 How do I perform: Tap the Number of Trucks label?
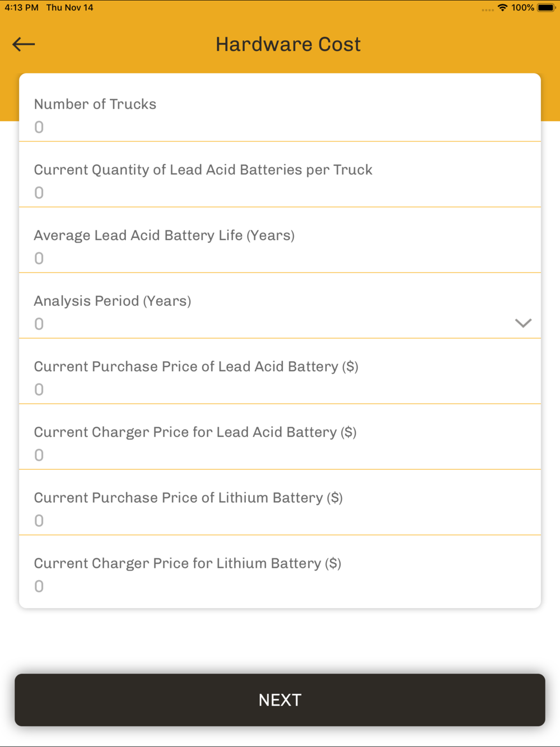pos(95,104)
